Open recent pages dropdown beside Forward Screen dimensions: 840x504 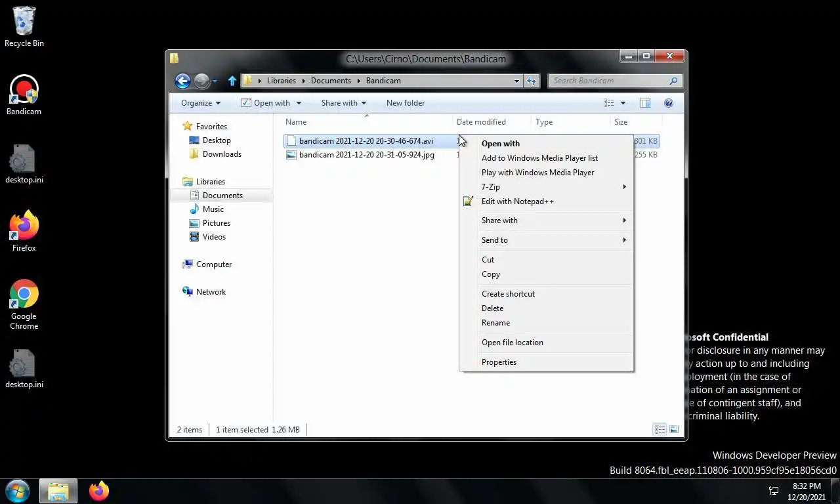click(215, 81)
